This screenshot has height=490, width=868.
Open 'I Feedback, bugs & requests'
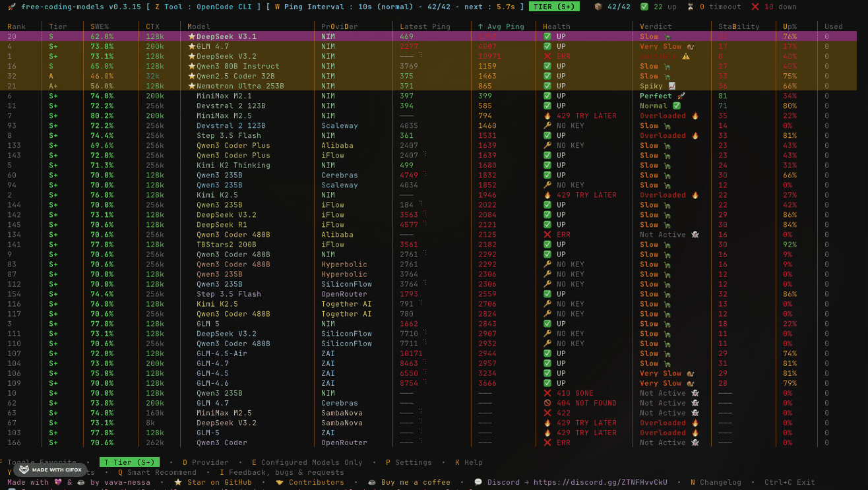(282, 472)
